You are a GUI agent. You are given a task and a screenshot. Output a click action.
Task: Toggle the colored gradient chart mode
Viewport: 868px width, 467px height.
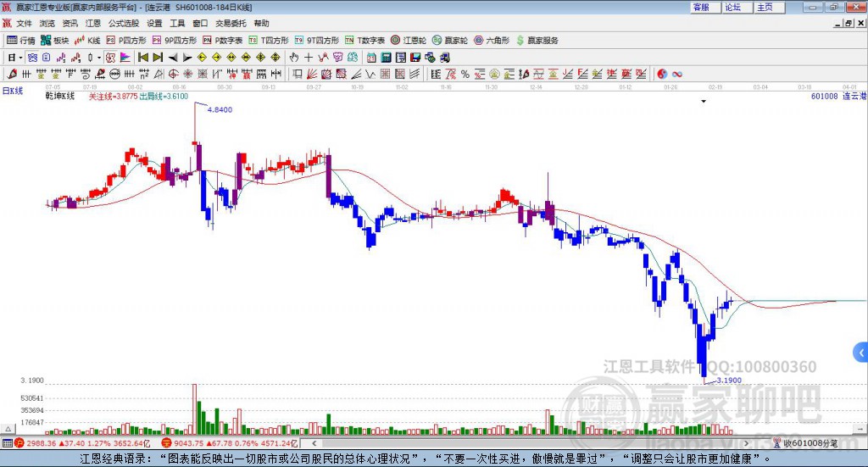[125, 58]
